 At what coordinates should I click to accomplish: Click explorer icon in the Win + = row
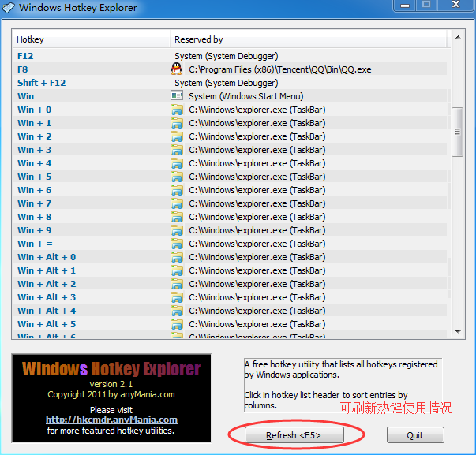click(x=177, y=244)
